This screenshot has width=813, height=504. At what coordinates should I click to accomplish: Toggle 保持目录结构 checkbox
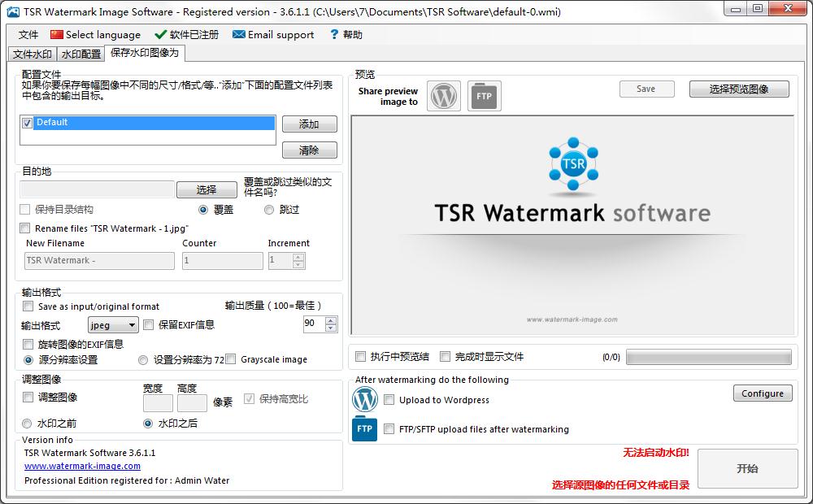pyautogui.click(x=25, y=210)
